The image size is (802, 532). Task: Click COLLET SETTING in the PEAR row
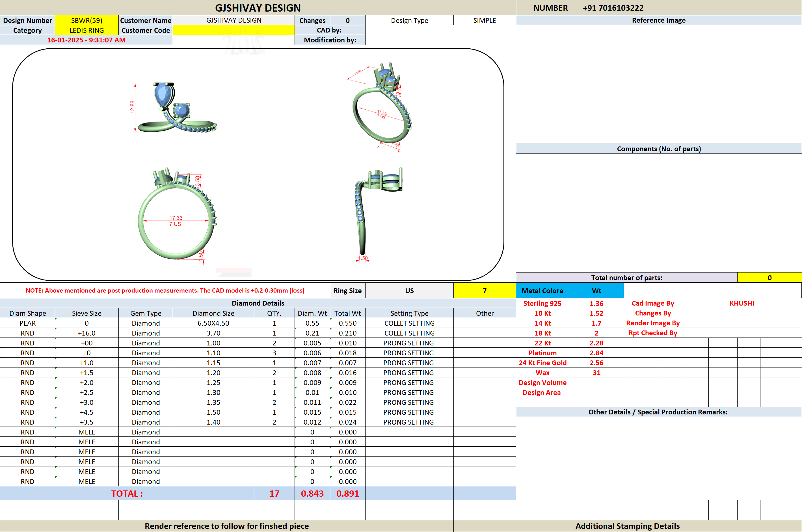pyautogui.click(x=409, y=323)
